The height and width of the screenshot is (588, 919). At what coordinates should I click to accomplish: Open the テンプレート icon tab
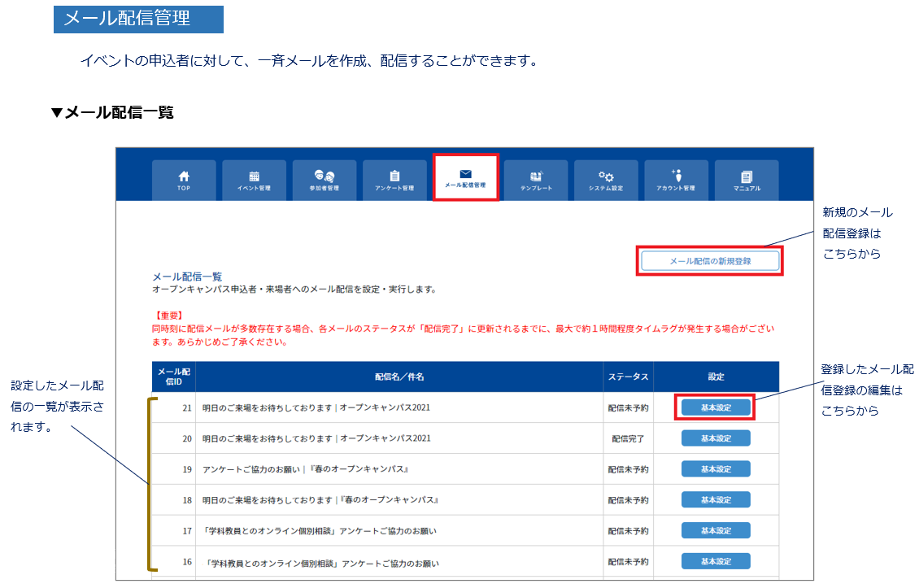[x=536, y=180]
